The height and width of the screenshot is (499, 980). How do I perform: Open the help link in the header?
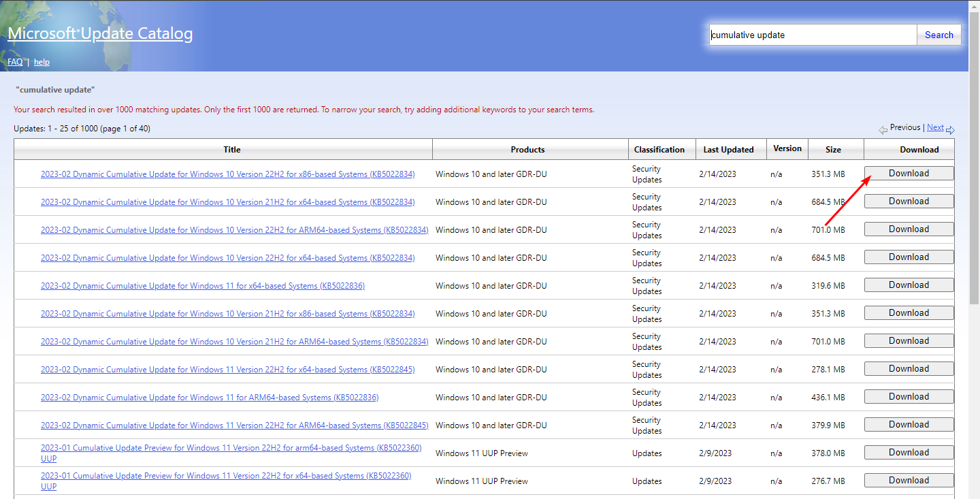(x=42, y=62)
